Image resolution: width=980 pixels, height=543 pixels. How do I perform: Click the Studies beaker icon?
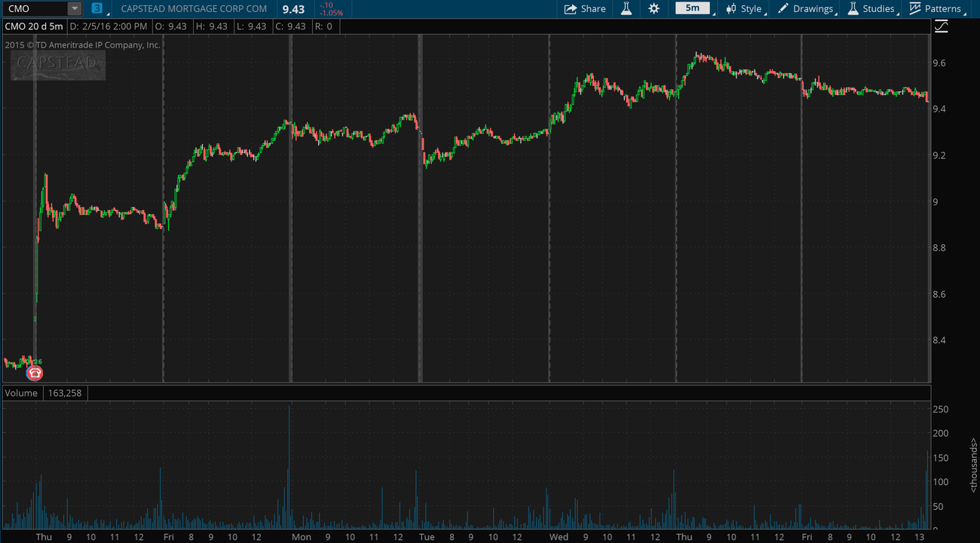pos(853,9)
